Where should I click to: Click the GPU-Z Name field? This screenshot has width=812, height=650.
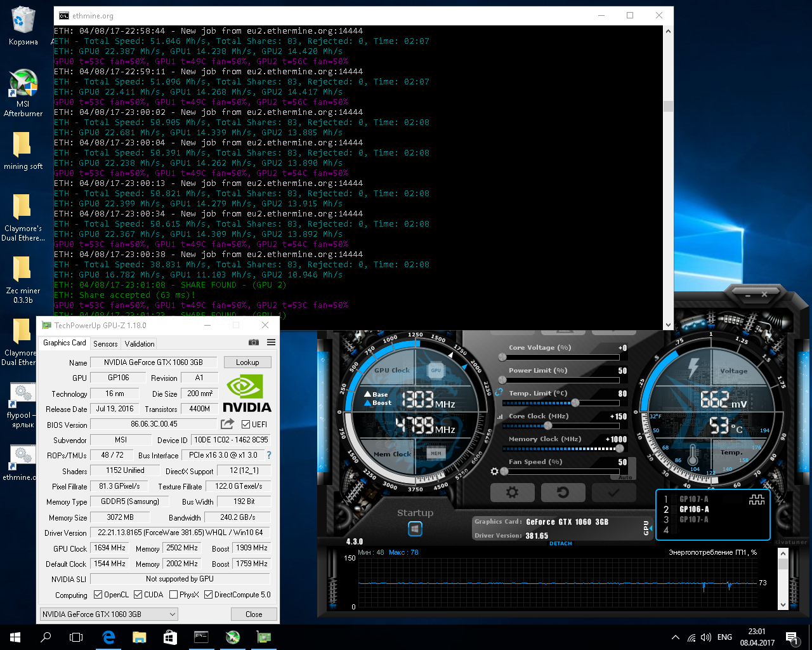click(x=154, y=362)
